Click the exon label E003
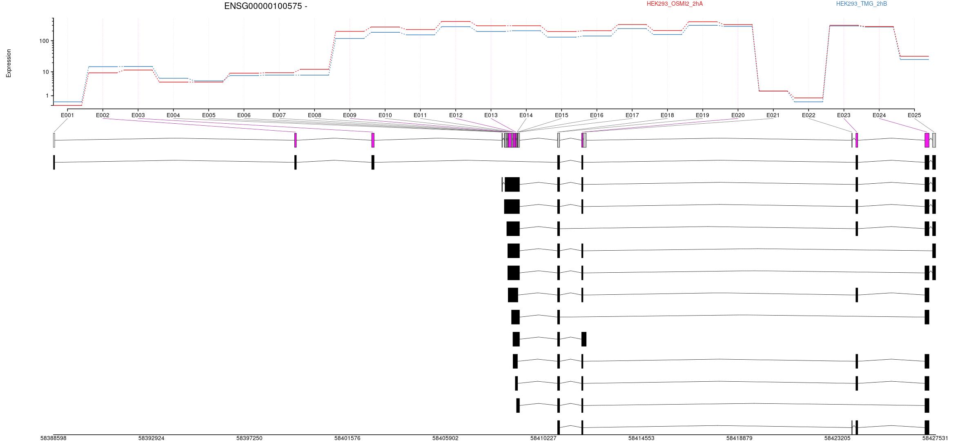The height and width of the screenshot is (445, 980). [x=138, y=115]
